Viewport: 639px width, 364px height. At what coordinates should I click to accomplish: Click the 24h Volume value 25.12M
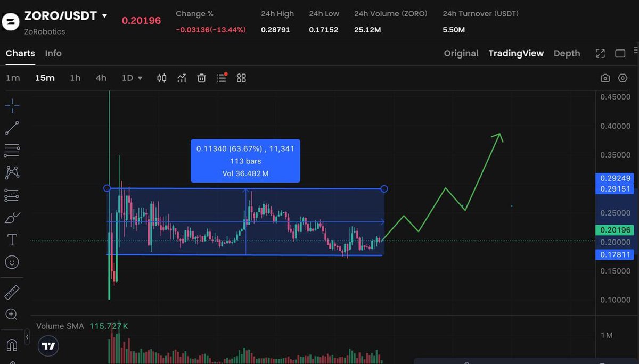[x=367, y=30]
